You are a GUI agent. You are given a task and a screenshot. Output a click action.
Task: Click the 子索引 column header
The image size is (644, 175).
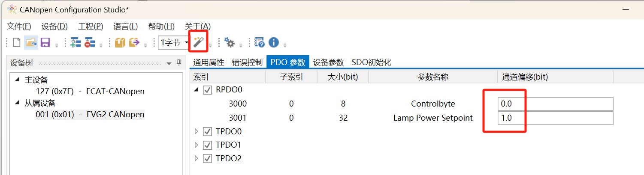pos(292,77)
